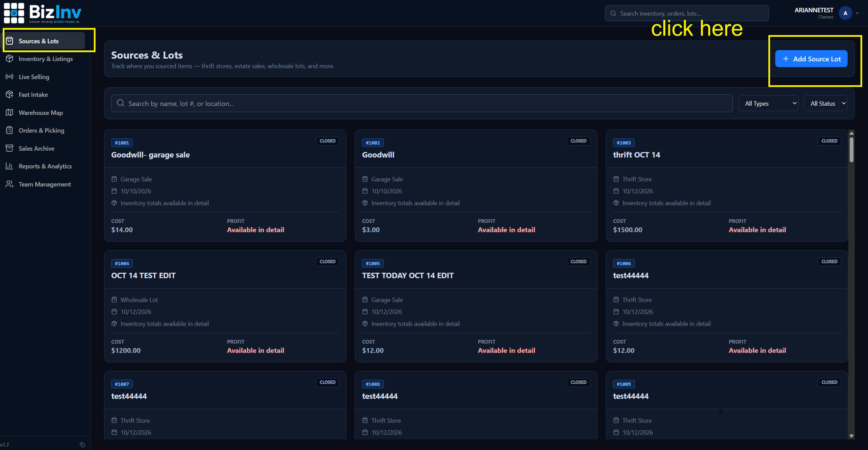Open the TEST TODAY OCT 14 EDIT lot title
Viewport: 868px width, 450px height.
408,275
